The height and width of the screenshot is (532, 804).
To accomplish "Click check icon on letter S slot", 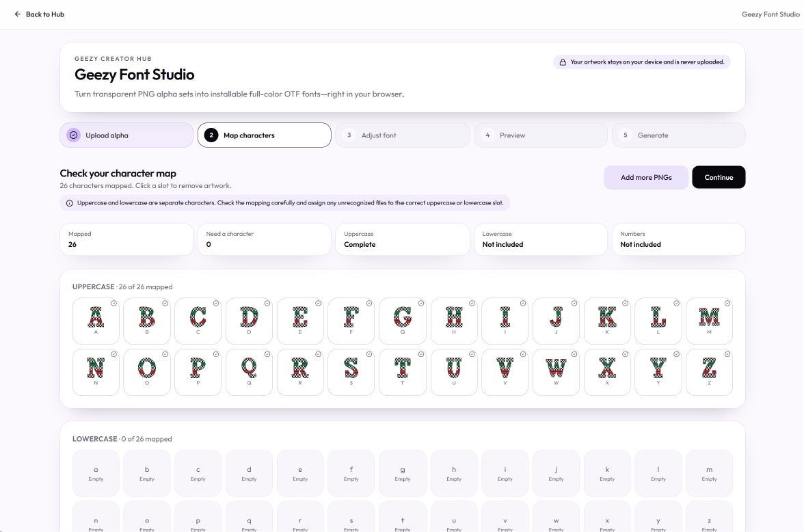I will pos(369,354).
